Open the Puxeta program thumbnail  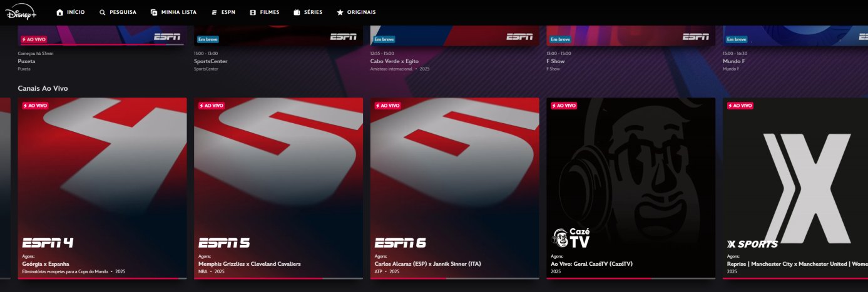[x=103, y=35]
